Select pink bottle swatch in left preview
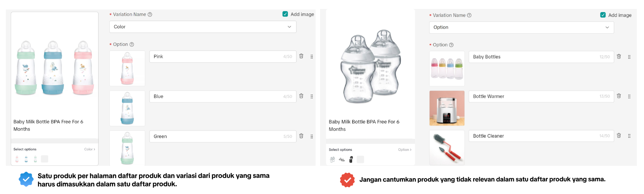The width and height of the screenshot is (644, 194). [17, 159]
